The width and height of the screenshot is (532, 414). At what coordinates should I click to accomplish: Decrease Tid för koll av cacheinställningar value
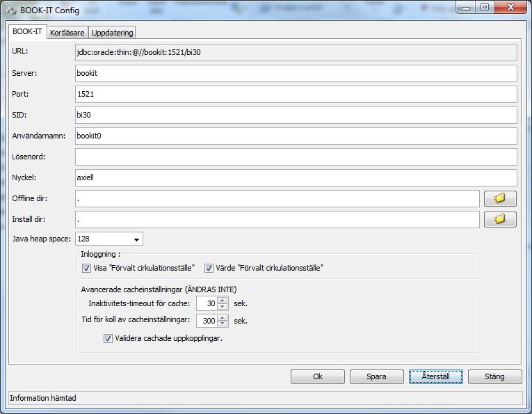pos(223,324)
